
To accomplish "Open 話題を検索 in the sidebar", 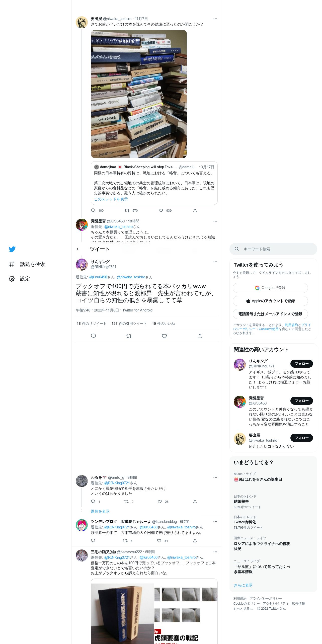I will pos(27,264).
